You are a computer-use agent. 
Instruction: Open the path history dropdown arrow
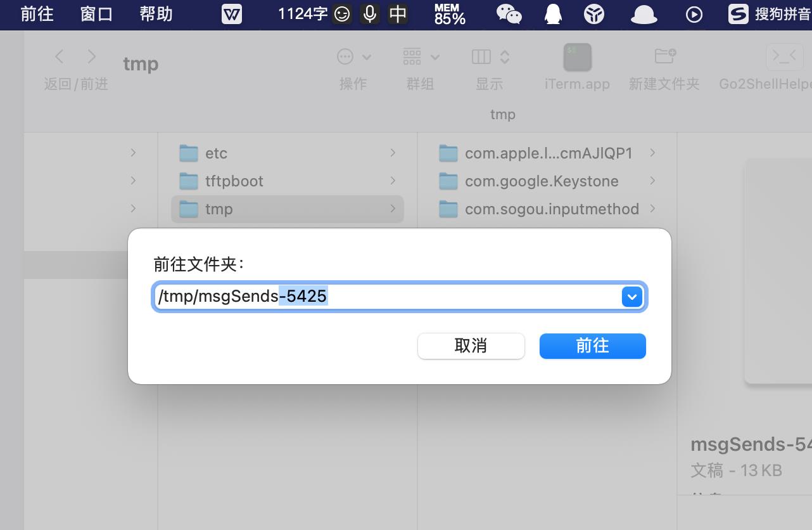[632, 296]
